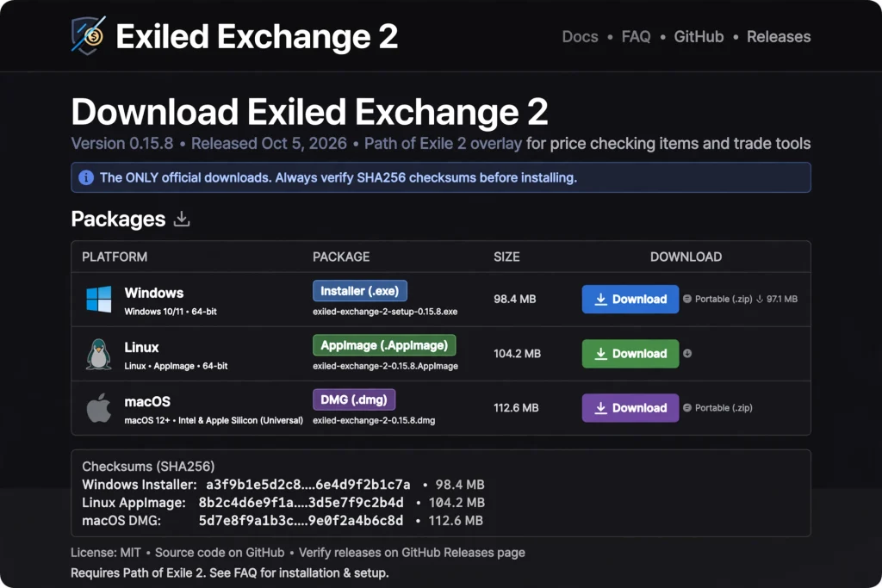
Task: Click the Version 0.15.8 text
Action: [122, 144]
